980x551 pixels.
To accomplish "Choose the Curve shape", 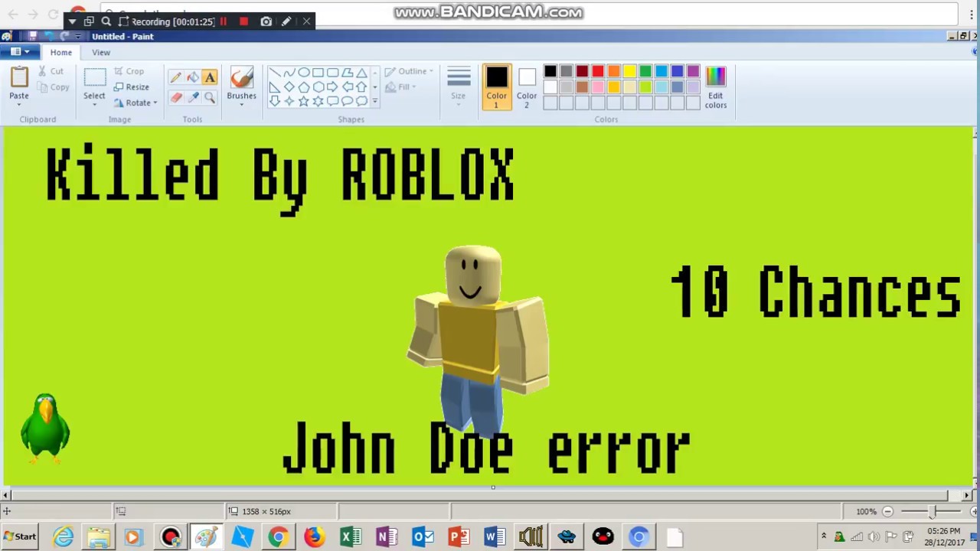I will coord(289,73).
